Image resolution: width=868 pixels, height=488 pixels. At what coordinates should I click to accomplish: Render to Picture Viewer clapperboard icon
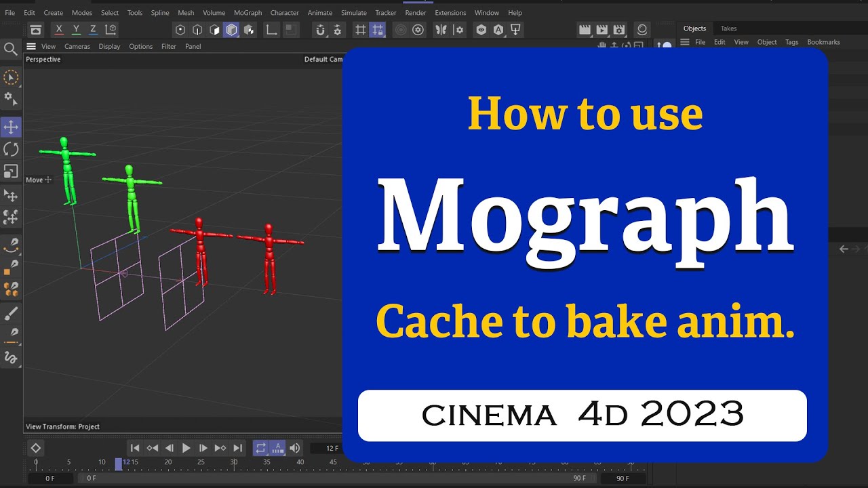(601, 30)
